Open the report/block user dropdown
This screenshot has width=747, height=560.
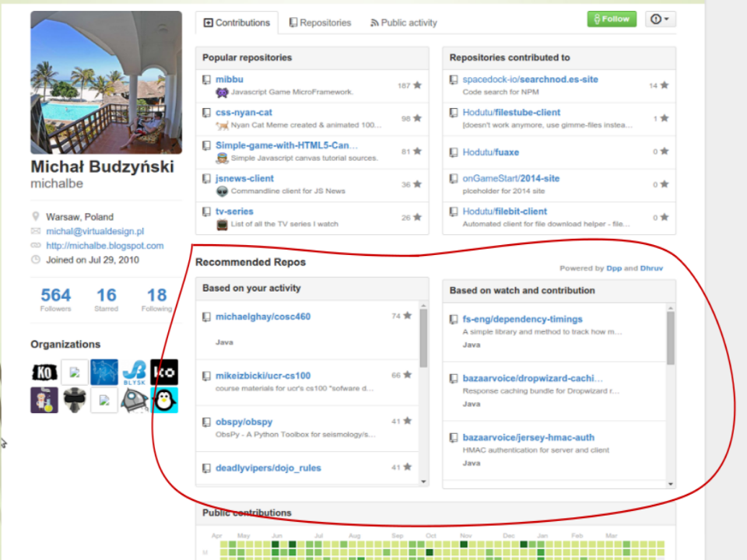click(x=660, y=19)
